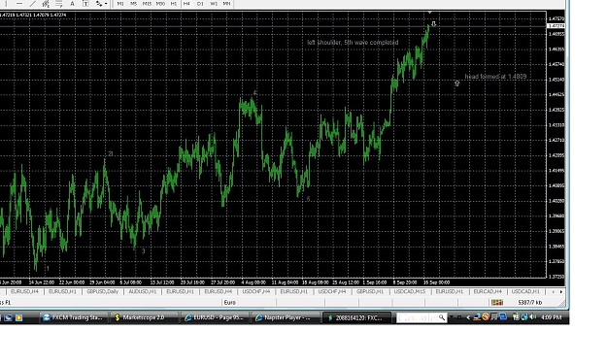
Task: Switch chart to H1 timeframe
Action: [x=174, y=4]
